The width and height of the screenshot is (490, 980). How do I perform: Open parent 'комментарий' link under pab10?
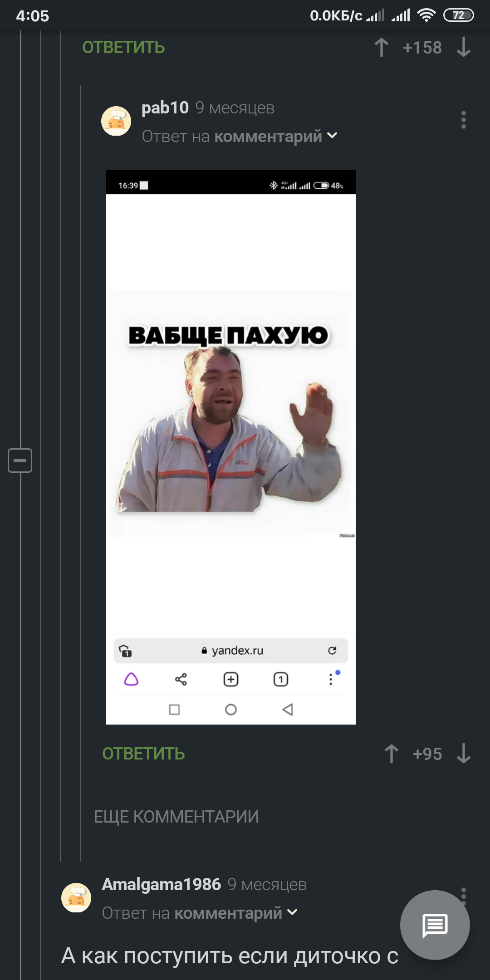point(268,136)
